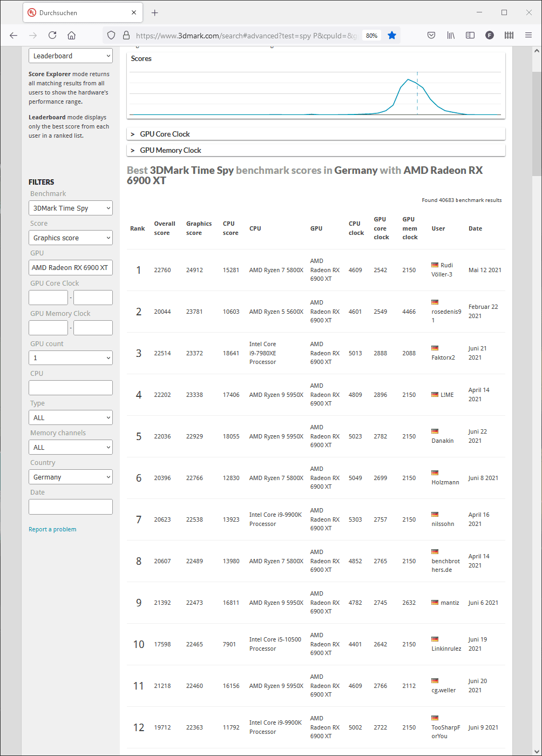Open user nilssohn result

coord(443,524)
